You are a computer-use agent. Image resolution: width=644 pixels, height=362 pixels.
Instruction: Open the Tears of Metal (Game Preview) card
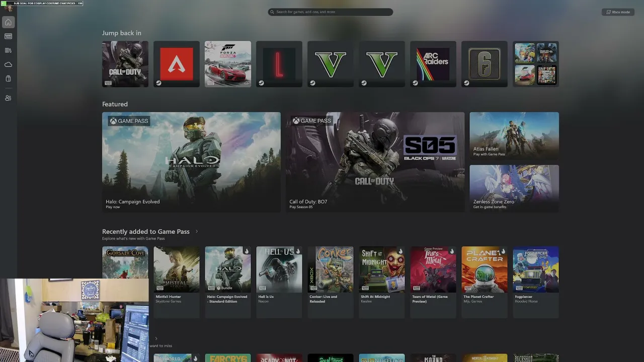433,282
